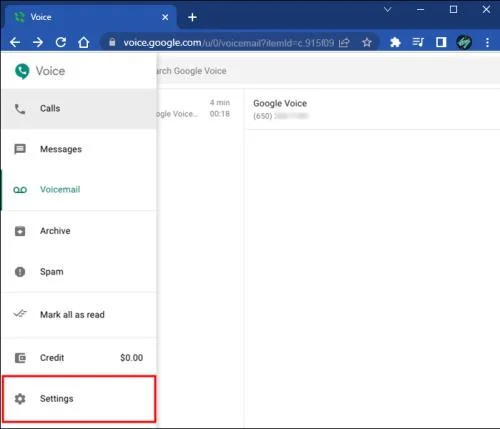This screenshot has height=429, width=500.
Task: Open the media controls playlist icon
Action: tap(418, 42)
